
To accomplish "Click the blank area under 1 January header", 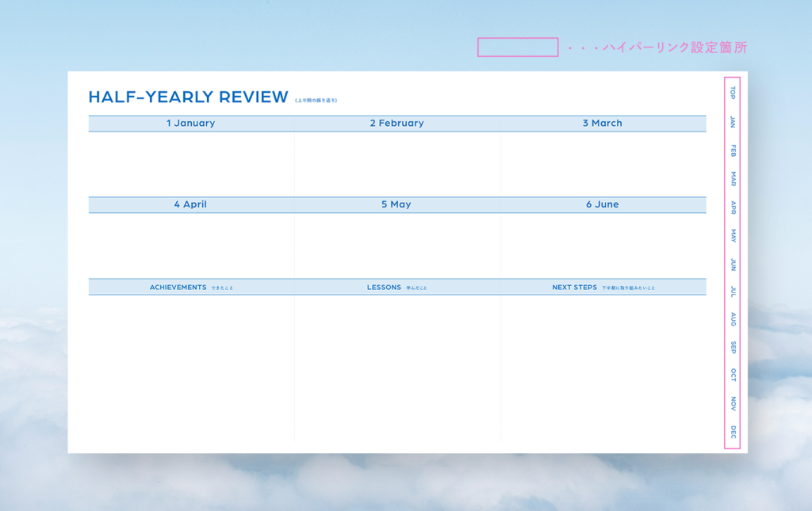I will tap(190, 164).
